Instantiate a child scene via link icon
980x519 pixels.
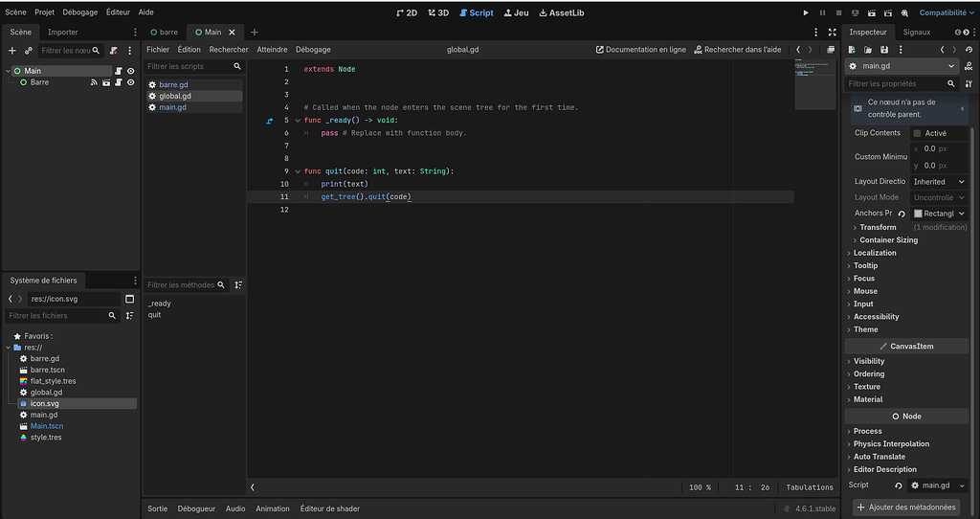(28, 51)
